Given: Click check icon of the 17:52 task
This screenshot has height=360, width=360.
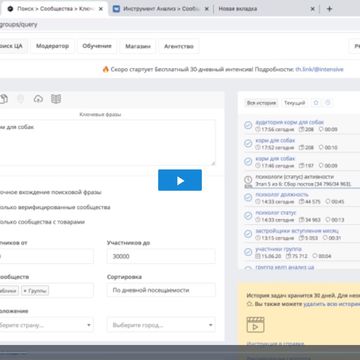Looking at the screenshot, I should [248, 143].
